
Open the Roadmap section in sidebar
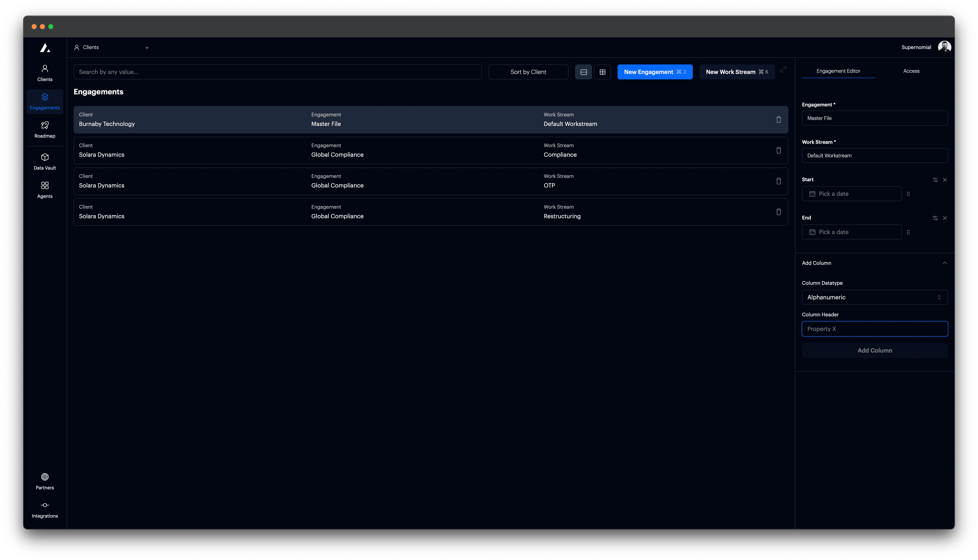coord(45,130)
